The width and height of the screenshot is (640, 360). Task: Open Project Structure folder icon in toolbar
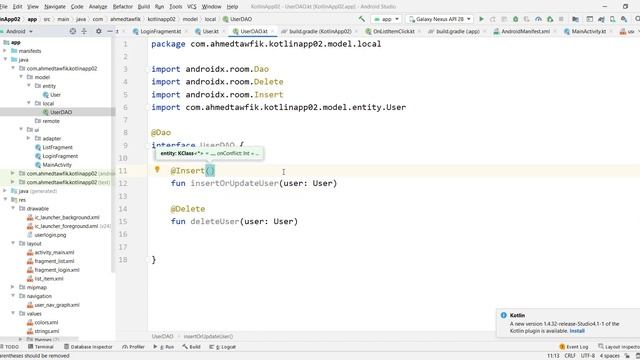point(576,19)
